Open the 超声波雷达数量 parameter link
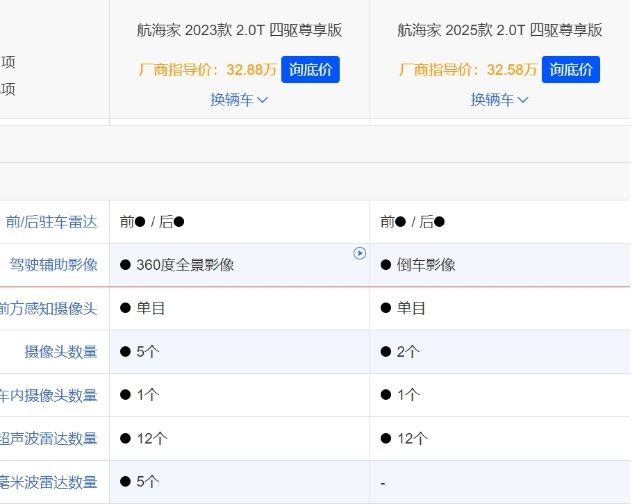This screenshot has height=504, width=632. 48,438
